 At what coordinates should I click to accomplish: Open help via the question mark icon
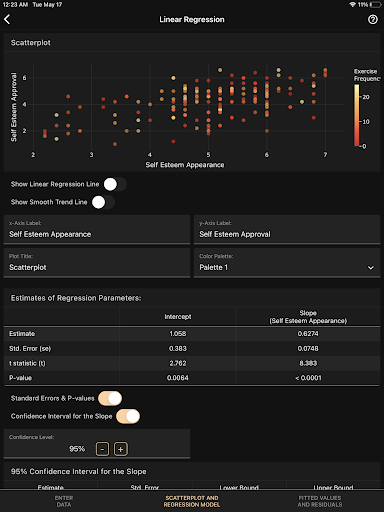tap(373, 19)
